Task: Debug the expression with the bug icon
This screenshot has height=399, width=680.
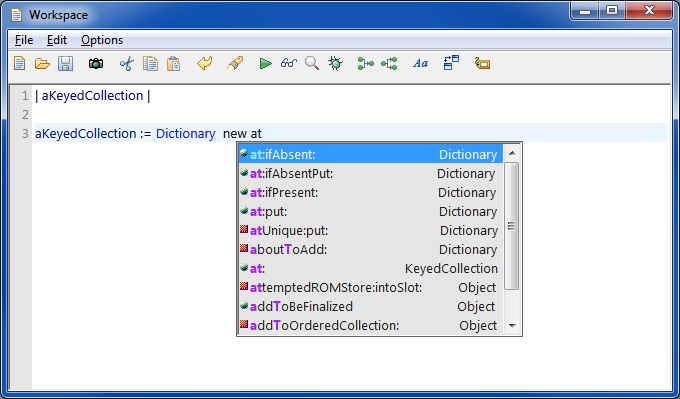Action: 335,64
